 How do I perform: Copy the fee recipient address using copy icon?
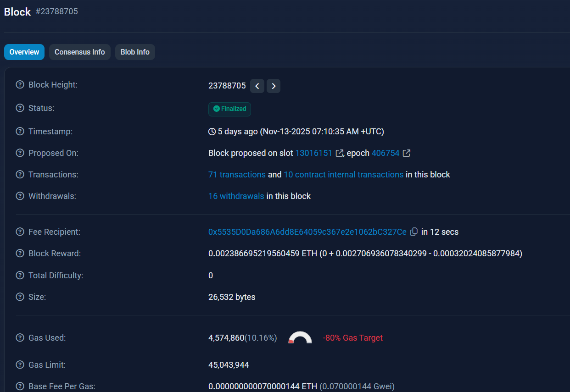414,232
